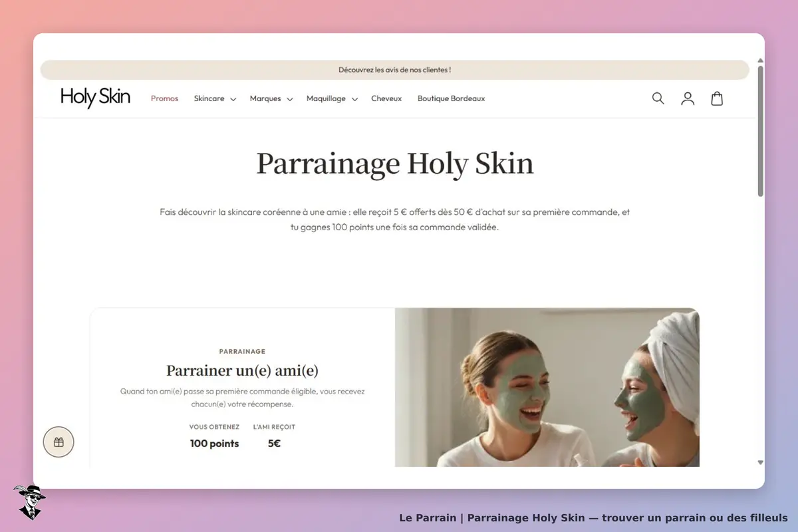This screenshot has height=532, width=798.
Task: Open the account profile icon
Action: [x=688, y=98]
